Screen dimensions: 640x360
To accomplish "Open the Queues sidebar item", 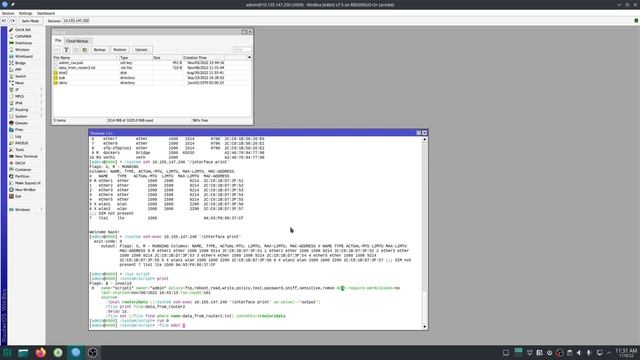I will [21, 123].
